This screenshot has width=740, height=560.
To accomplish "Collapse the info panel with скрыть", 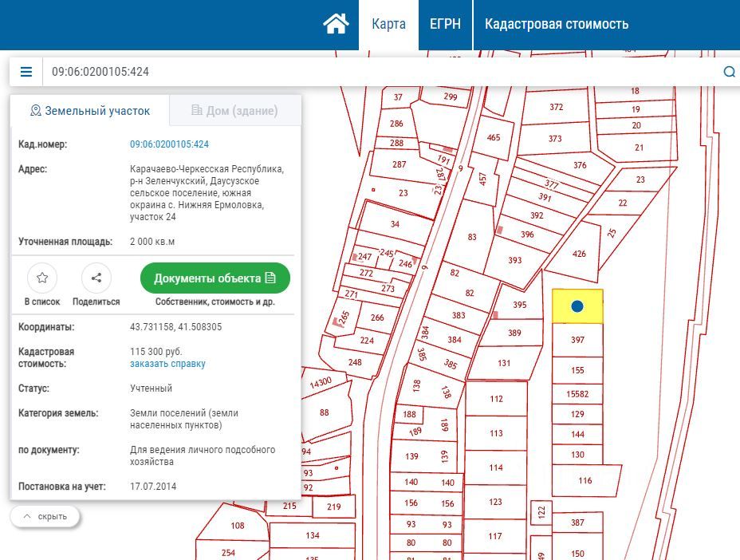I will (45, 516).
